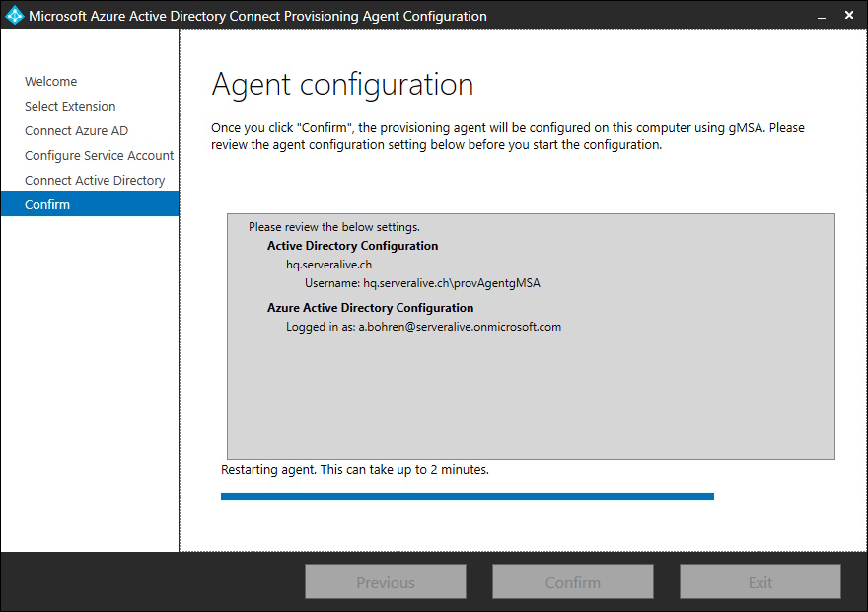Minimize the Provisioning Agent window
This screenshot has height=612, width=868.
(x=822, y=16)
